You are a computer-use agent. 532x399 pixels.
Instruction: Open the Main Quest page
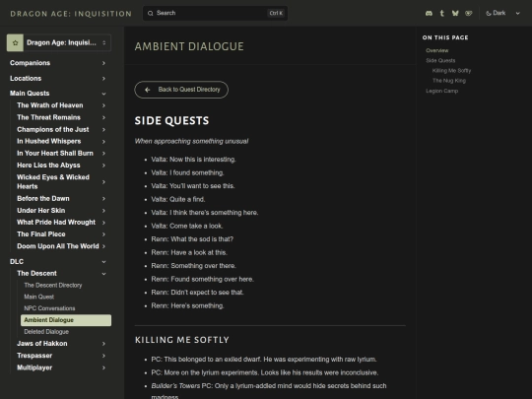point(39,297)
